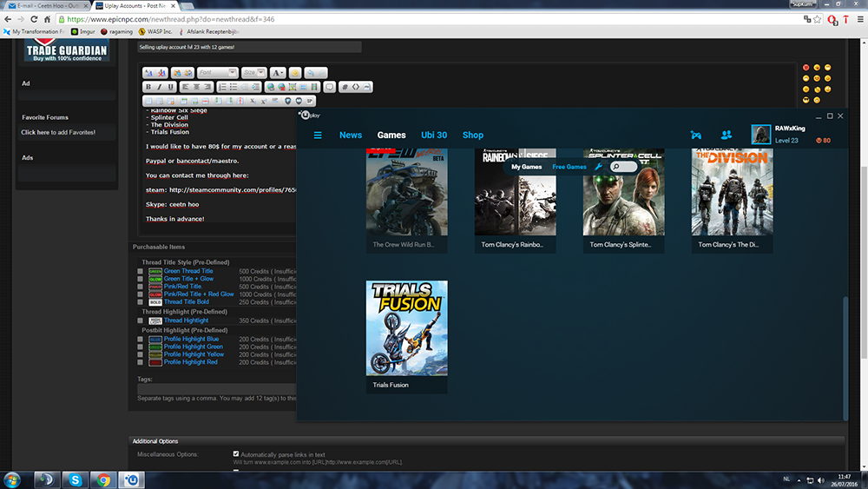Viewport: 868px width, 489px height.
Task: Click the Undo arrow in the editor
Action: (311, 73)
